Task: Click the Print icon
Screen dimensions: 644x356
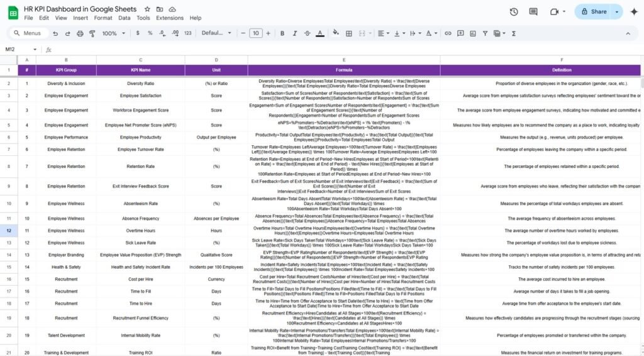Action: point(80,33)
